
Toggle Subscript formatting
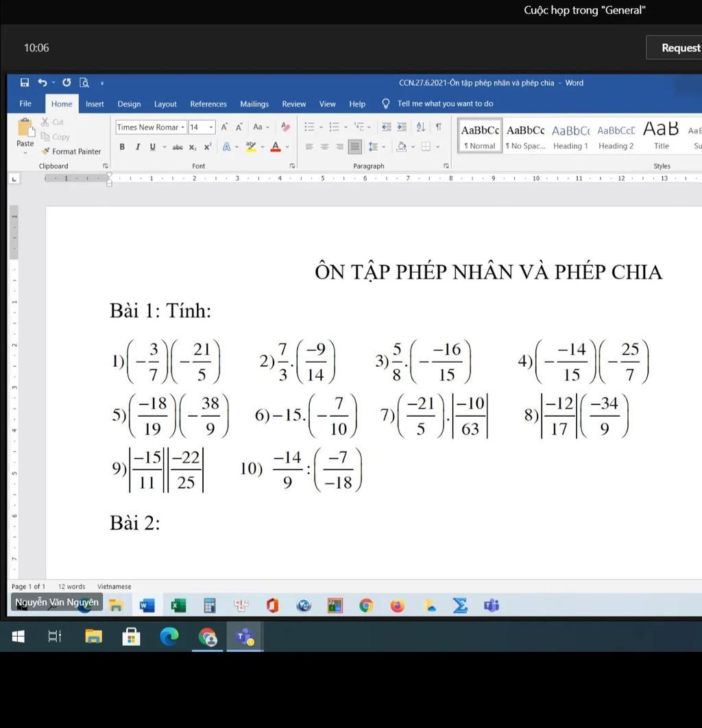[193, 147]
